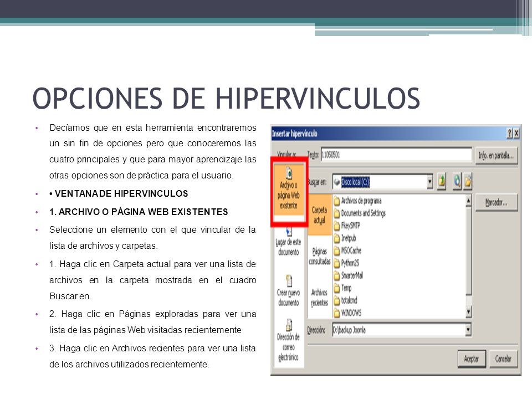Close the Insertar hipervínculo dialog
The image size is (532, 399).
pos(516,134)
